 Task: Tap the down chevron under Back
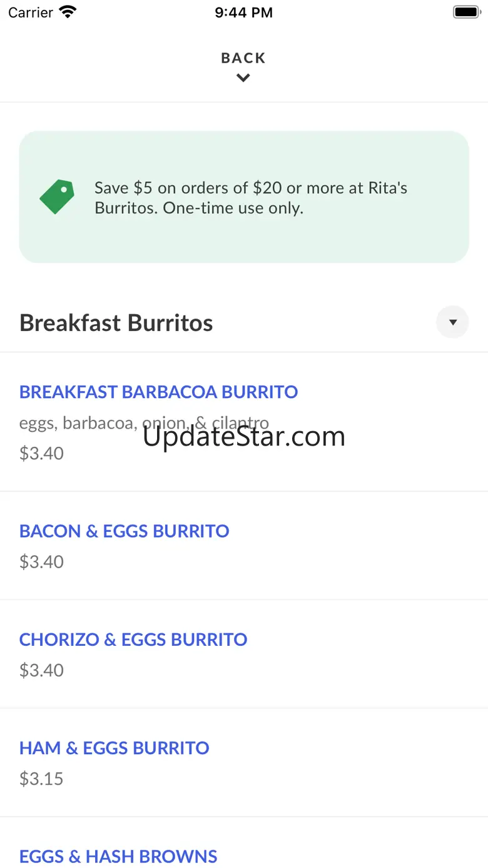click(x=243, y=78)
